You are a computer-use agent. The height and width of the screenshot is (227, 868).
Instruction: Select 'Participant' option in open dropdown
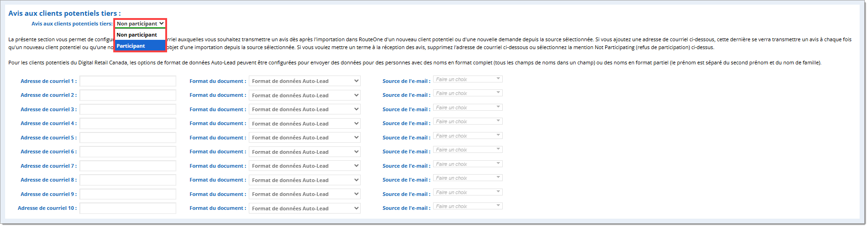(139, 46)
